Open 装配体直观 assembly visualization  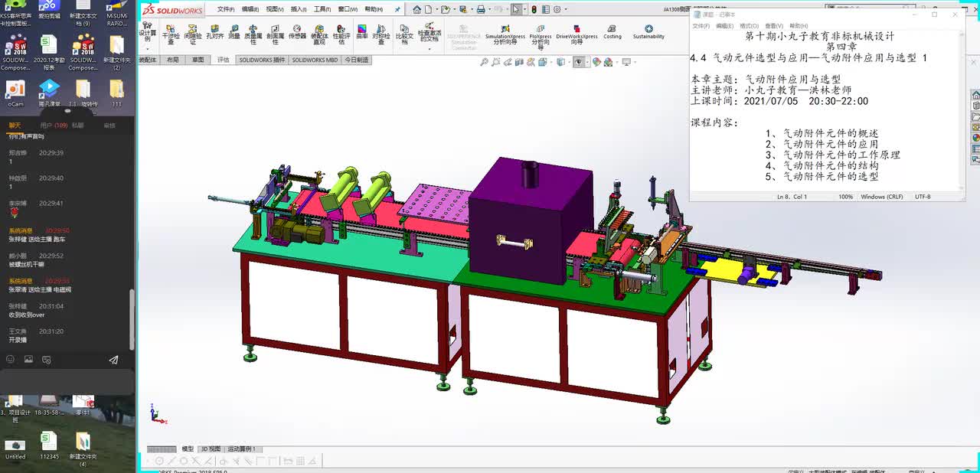click(319, 34)
